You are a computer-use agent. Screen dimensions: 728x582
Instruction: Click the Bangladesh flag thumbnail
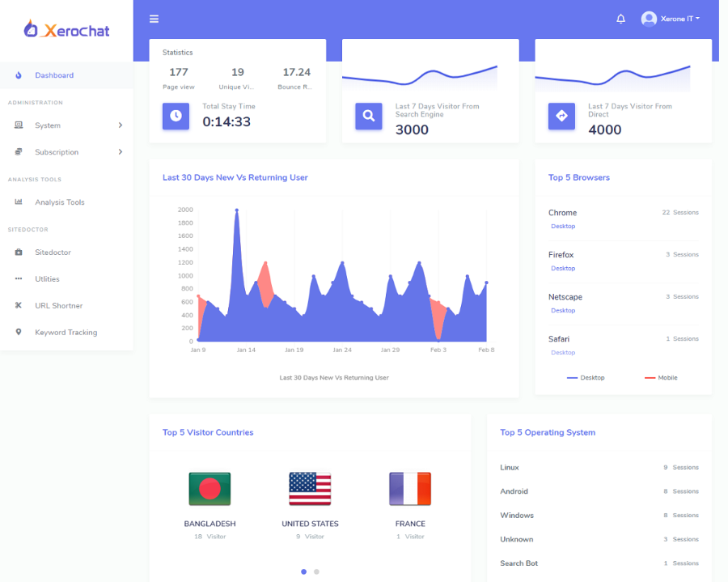(x=210, y=489)
